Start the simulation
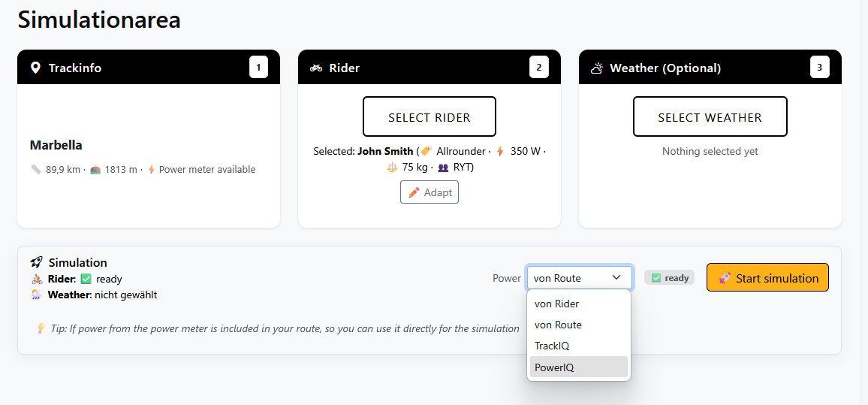 coord(767,278)
